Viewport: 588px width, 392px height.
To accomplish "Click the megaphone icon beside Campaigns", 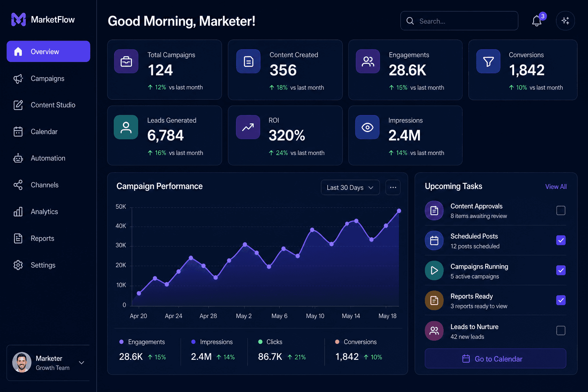I will [x=18, y=78].
